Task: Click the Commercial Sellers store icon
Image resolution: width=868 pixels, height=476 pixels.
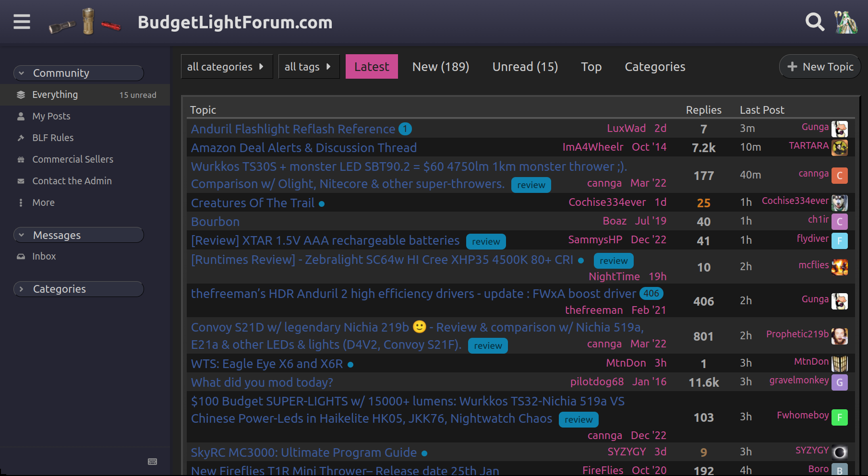Action: [x=21, y=160]
